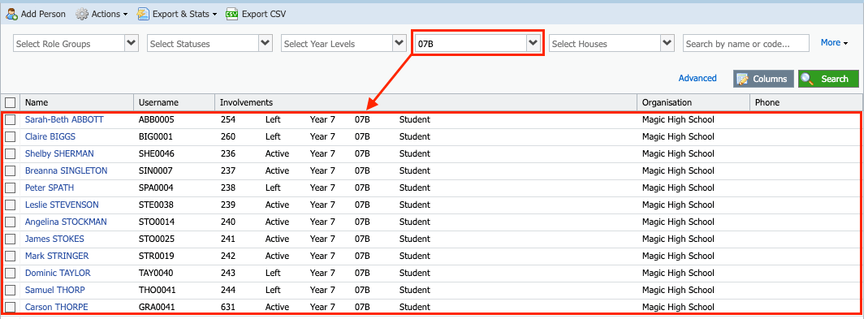The height and width of the screenshot is (319, 868).
Task: Click the Add Person icon
Action: [11, 14]
